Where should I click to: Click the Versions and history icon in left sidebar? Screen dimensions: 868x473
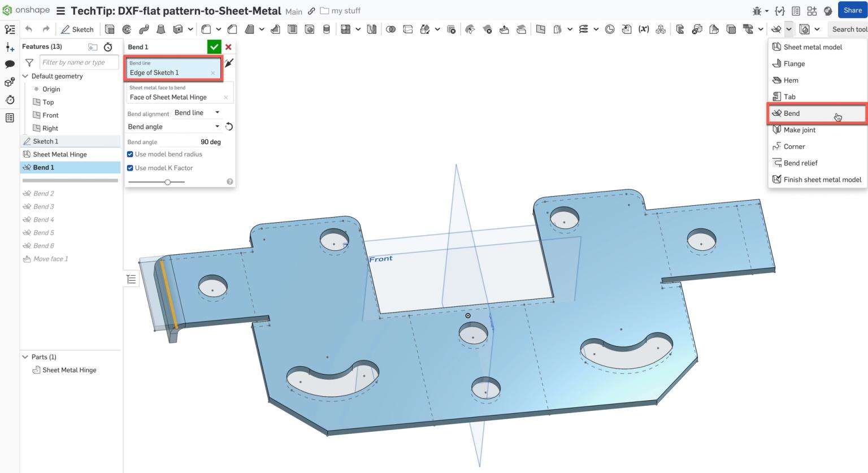click(10, 99)
